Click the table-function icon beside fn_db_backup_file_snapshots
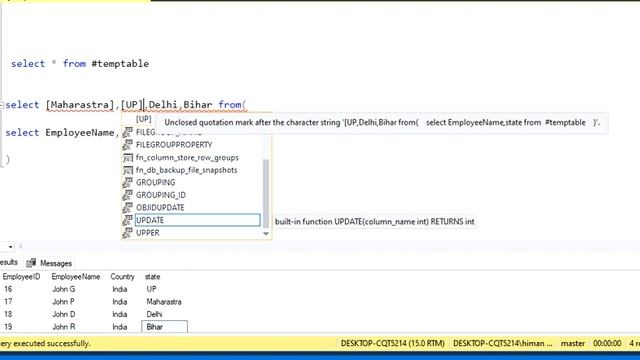Screen dimensions: 640x360 [x=127, y=170]
